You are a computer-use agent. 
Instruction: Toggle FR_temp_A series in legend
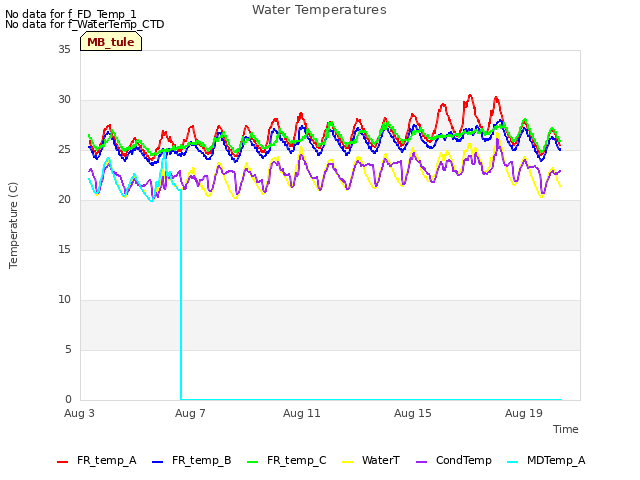(97, 460)
